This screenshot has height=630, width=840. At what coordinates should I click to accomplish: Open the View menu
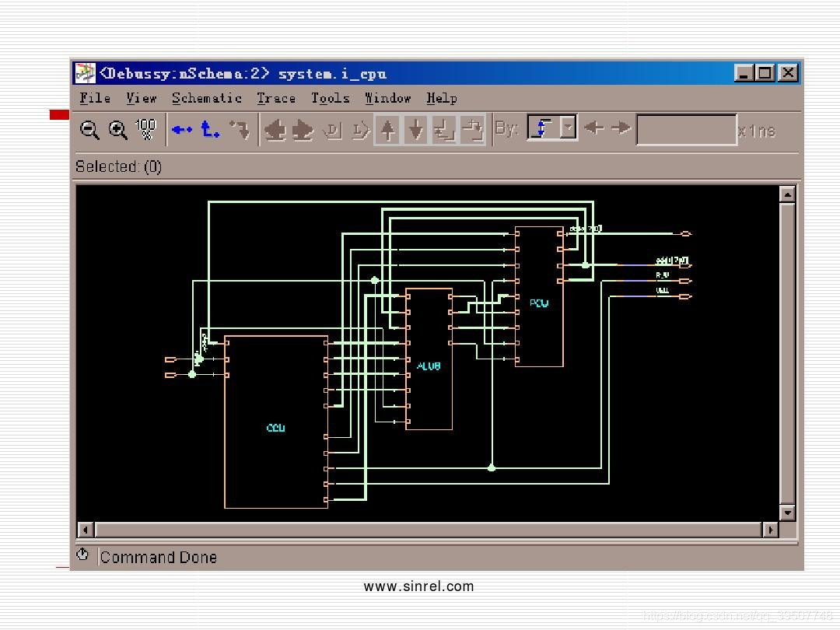click(142, 98)
